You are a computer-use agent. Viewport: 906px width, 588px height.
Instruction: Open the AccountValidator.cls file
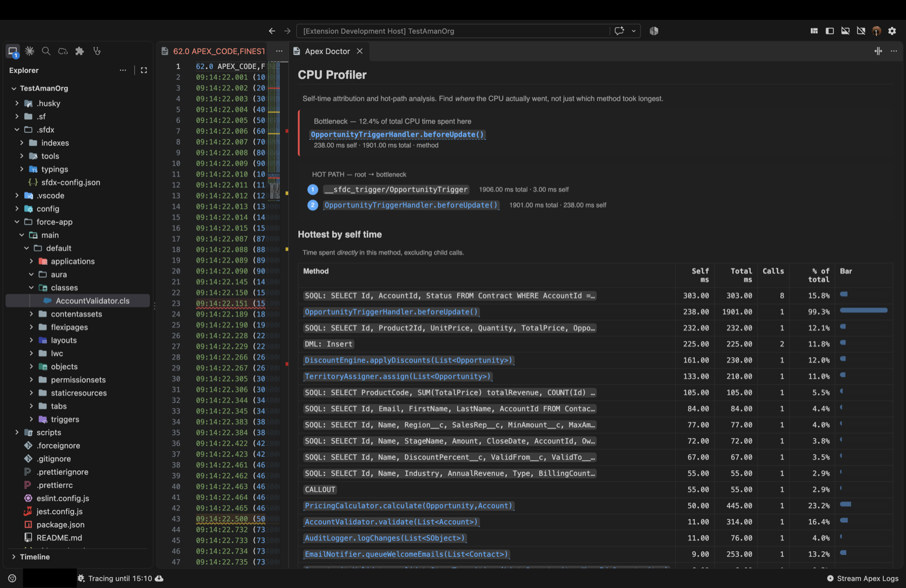[92, 301]
